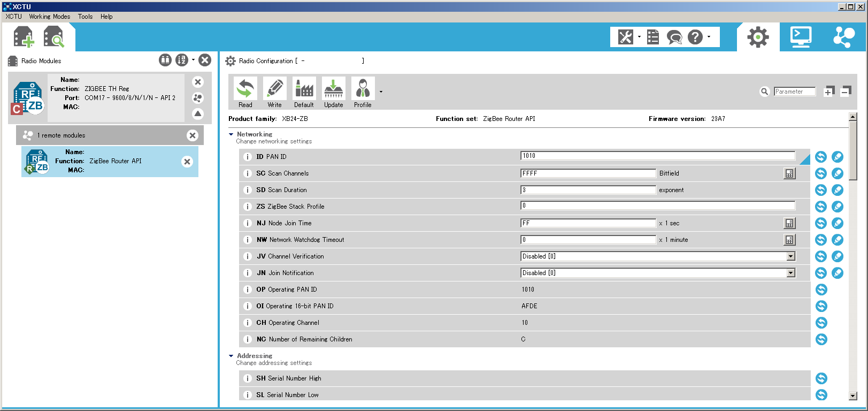Open the Working Modes menu
868x411 pixels.
coord(50,17)
